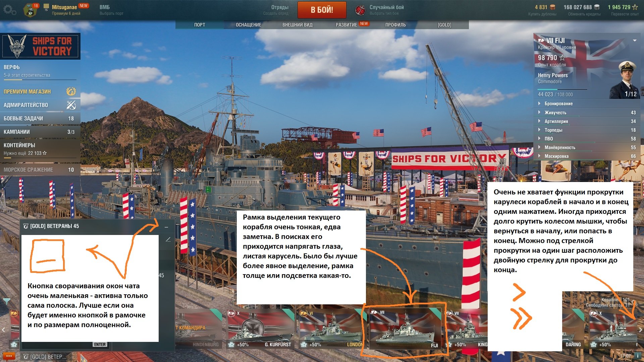Open the player rank badge avatar
This screenshot has height=362, width=644.
[31, 10]
